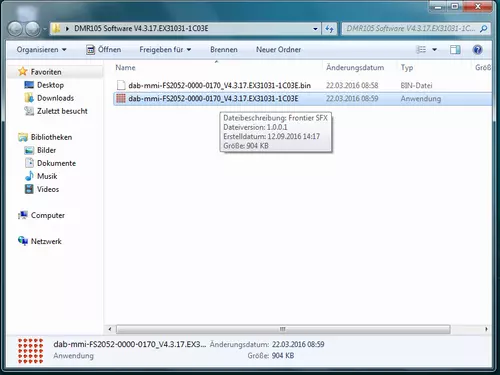Click the 904 KB size in details pane
The height and width of the screenshot is (375, 500).
[283, 356]
